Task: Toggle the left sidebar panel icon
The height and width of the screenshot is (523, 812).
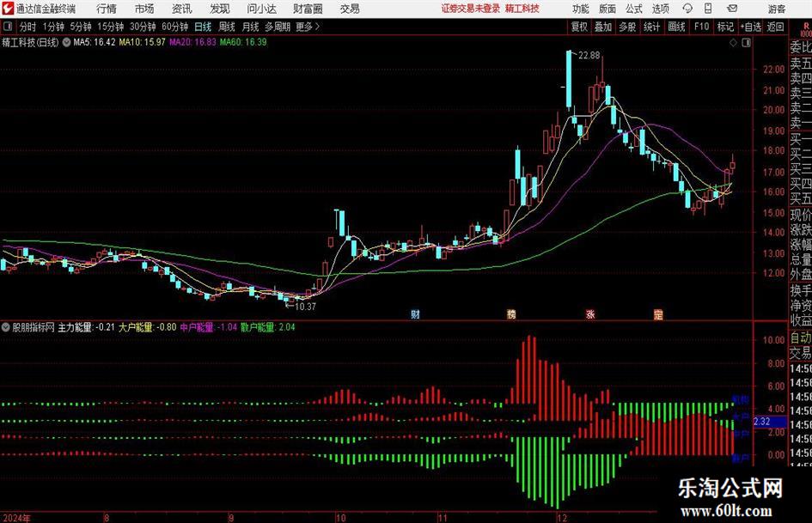Action: tap(7, 27)
